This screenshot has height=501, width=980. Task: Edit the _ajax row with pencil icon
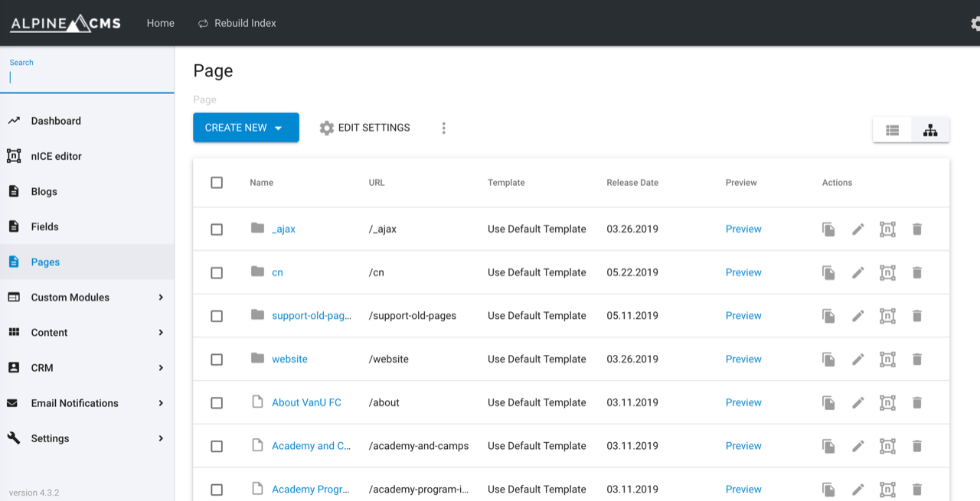858,229
